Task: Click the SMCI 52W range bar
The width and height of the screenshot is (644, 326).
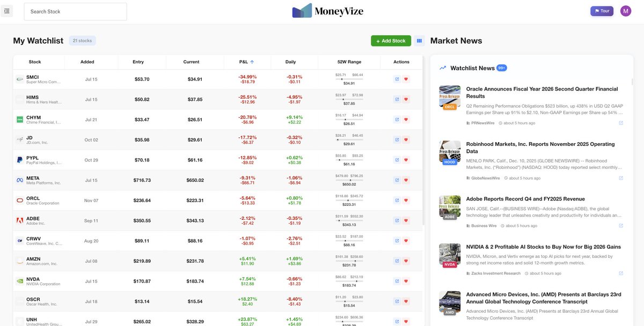Action: [x=349, y=79]
